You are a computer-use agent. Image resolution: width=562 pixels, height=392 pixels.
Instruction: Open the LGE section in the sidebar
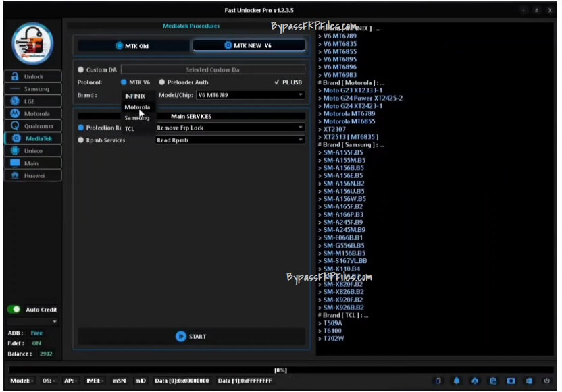pos(33,101)
